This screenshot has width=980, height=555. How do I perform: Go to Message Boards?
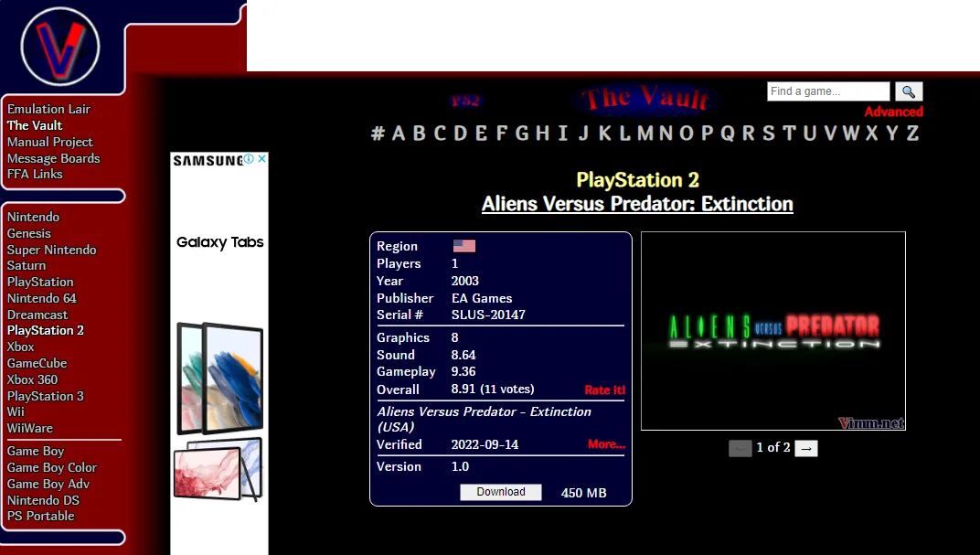[54, 159]
